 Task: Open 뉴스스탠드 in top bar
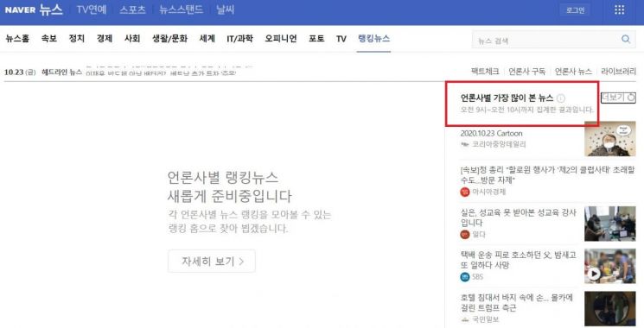click(181, 9)
